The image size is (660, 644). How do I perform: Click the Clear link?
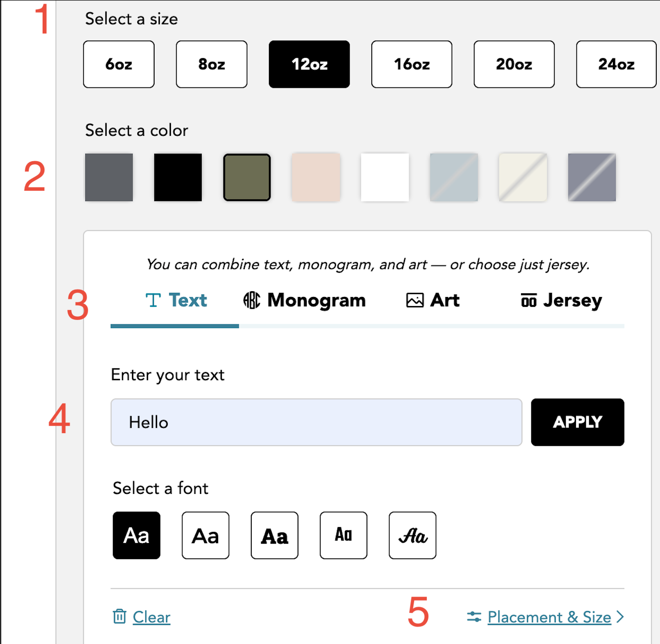coord(151,617)
